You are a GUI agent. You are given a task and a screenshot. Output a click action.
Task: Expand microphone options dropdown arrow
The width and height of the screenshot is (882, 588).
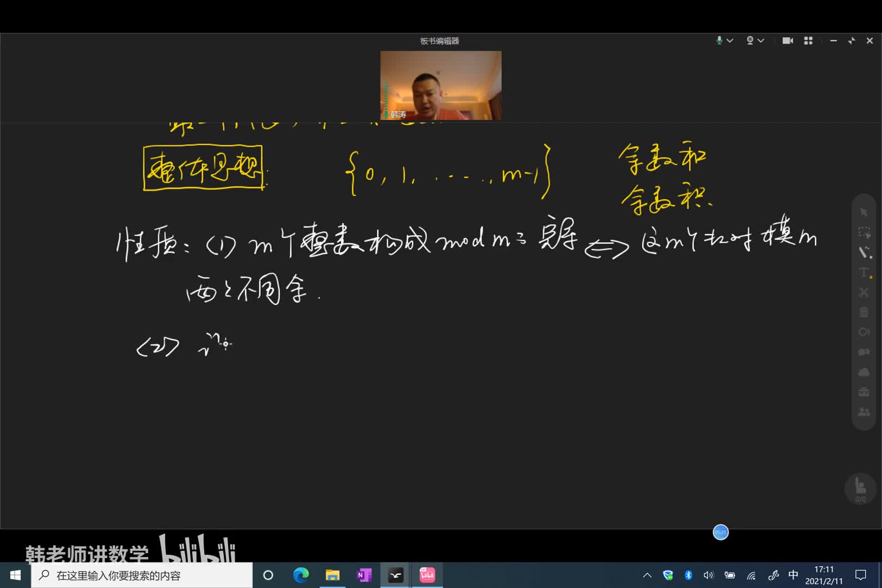730,41
